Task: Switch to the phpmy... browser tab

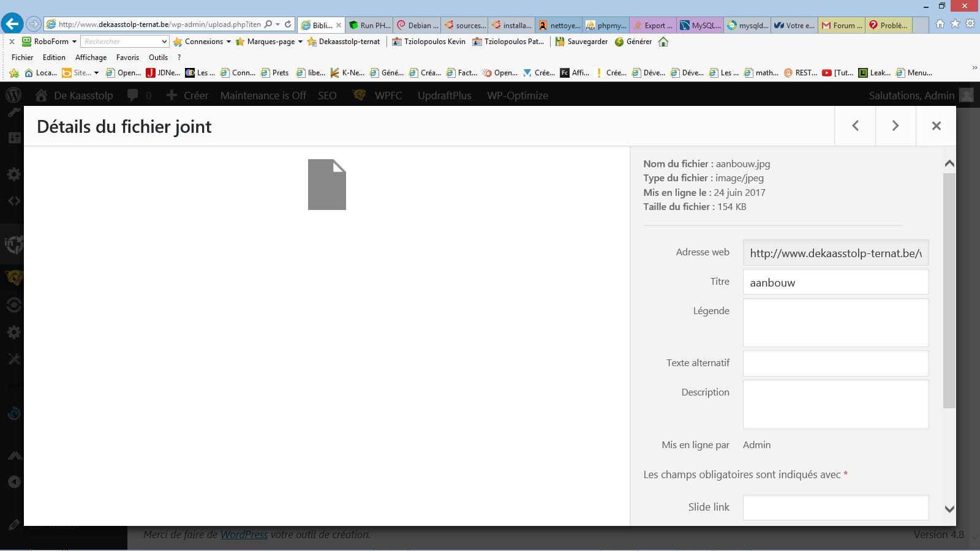Action: [606, 25]
